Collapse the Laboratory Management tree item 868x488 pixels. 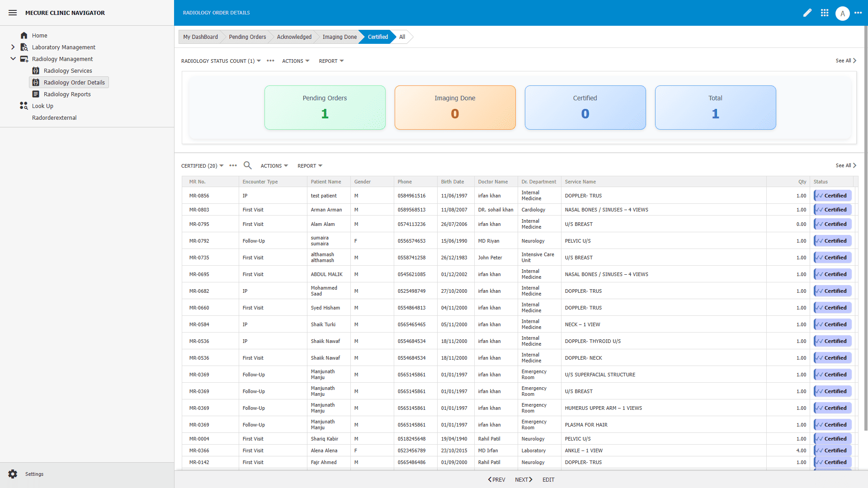coord(13,47)
